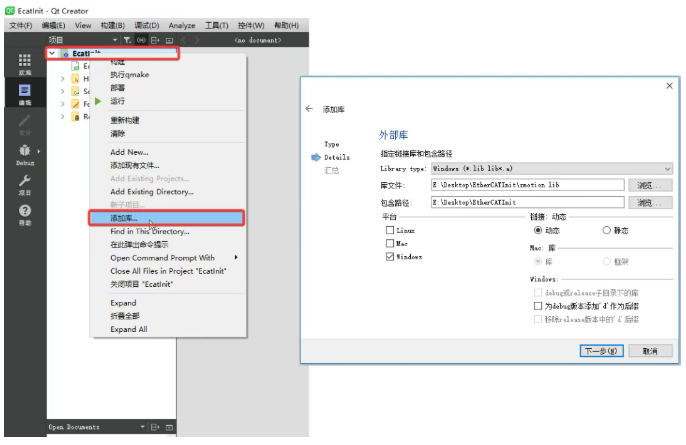686x445 pixels.
Task: Click the 库文件 path input field
Action: coord(528,185)
